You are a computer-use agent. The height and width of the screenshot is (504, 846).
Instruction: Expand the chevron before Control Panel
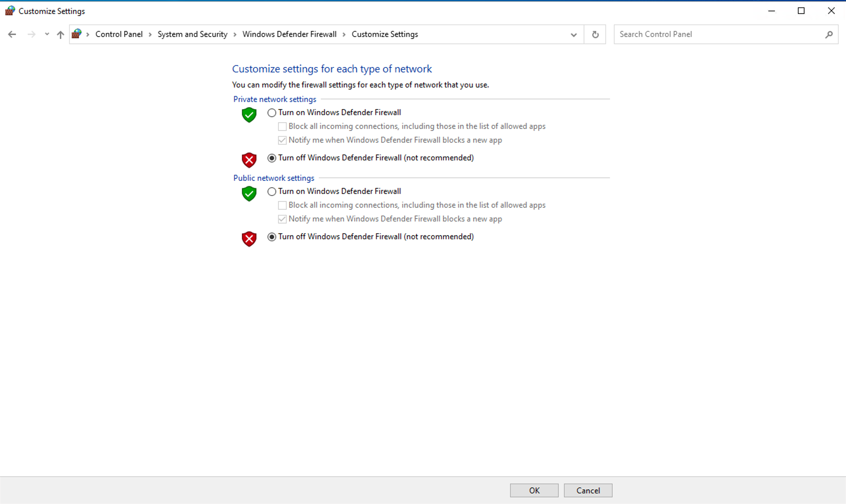point(88,34)
